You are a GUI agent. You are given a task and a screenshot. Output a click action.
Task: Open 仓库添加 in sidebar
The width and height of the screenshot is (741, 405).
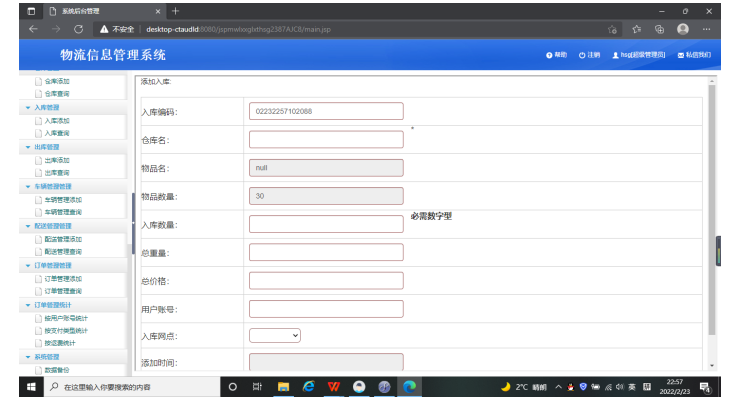click(x=57, y=81)
